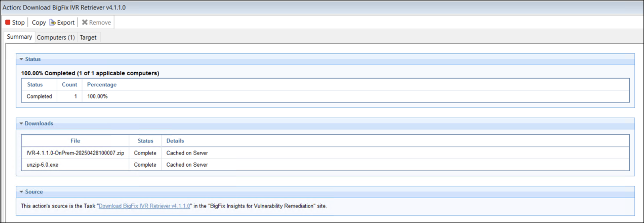The height and width of the screenshot is (223, 644).
Task: Click the Export button label
Action: coord(66,23)
